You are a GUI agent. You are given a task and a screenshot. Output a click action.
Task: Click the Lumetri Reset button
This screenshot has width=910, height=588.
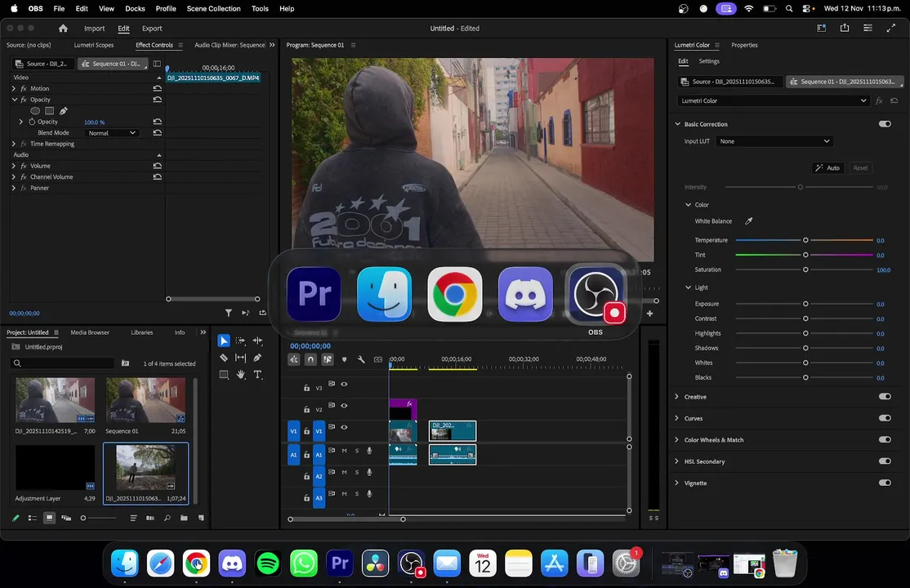pyautogui.click(x=860, y=167)
